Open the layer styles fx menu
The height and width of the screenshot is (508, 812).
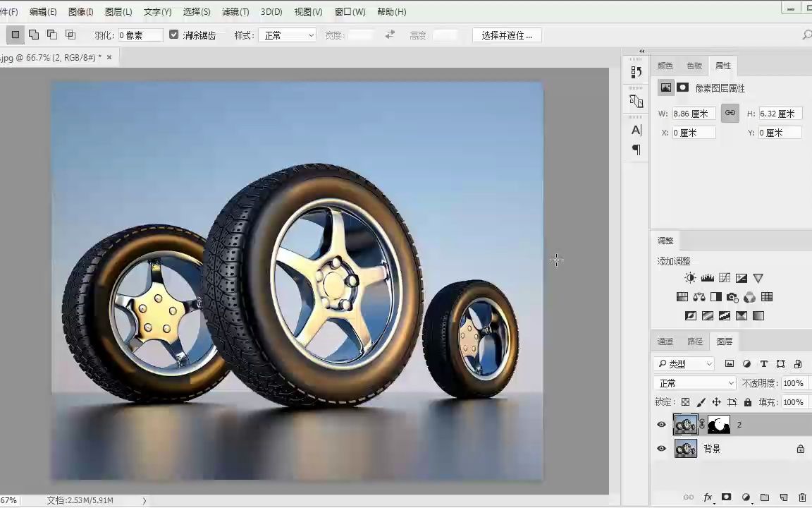708,497
